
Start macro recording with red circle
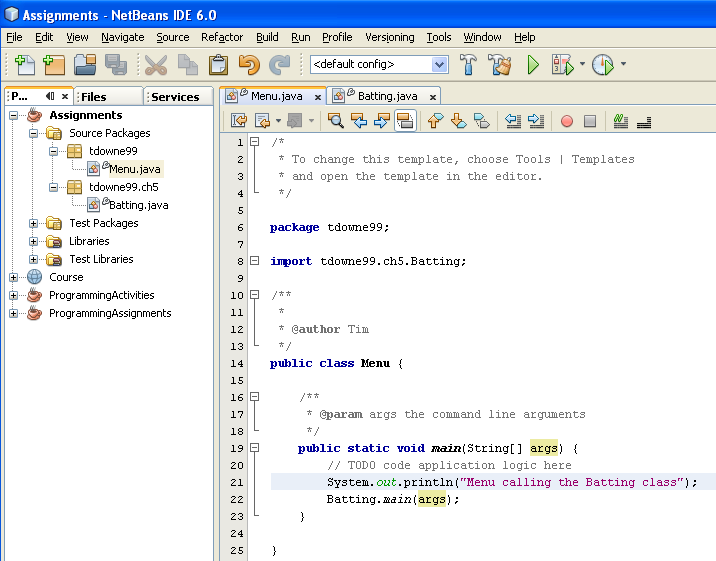pyautogui.click(x=566, y=121)
